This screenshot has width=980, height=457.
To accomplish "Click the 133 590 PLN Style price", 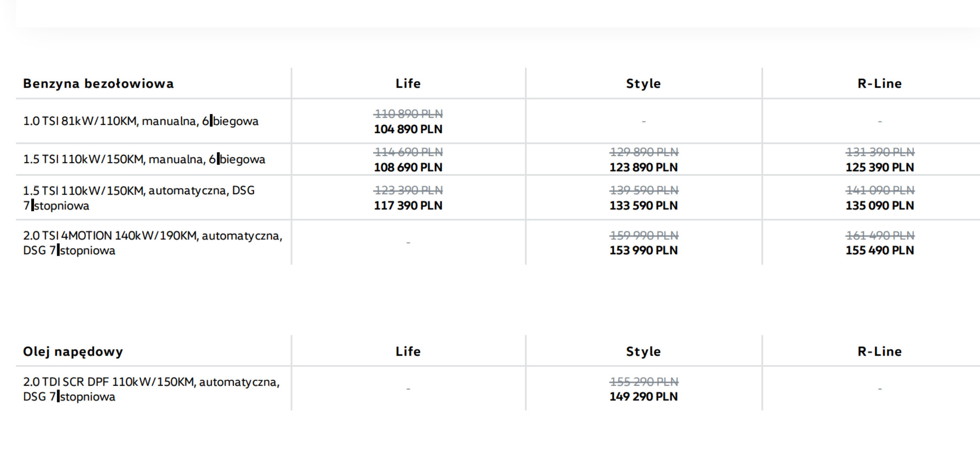I will (643, 205).
